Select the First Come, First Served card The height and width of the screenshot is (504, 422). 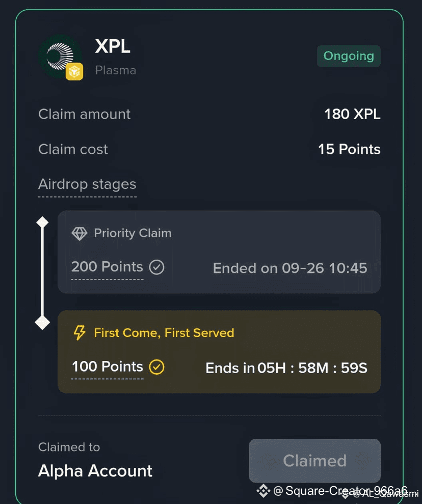coord(219,352)
